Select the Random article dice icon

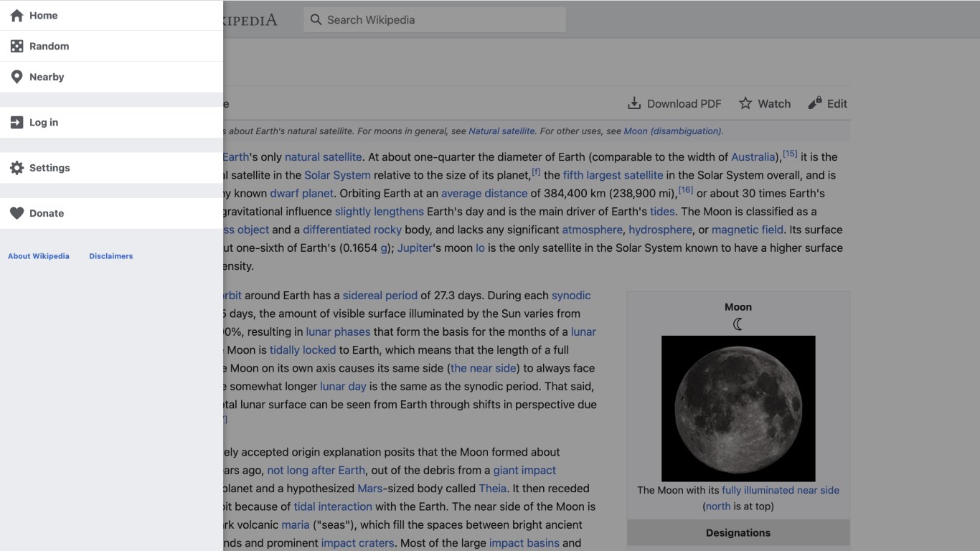coord(16,45)
